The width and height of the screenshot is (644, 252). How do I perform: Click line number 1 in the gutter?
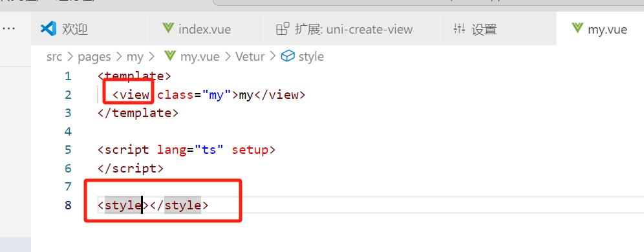click(x=68, y=76)
